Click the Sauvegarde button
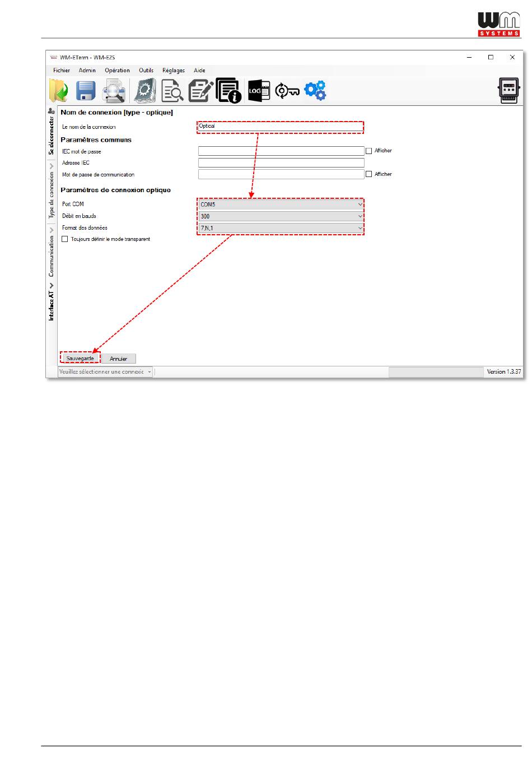Viewport: 532px width, 772px height. [x=80, y=359]
